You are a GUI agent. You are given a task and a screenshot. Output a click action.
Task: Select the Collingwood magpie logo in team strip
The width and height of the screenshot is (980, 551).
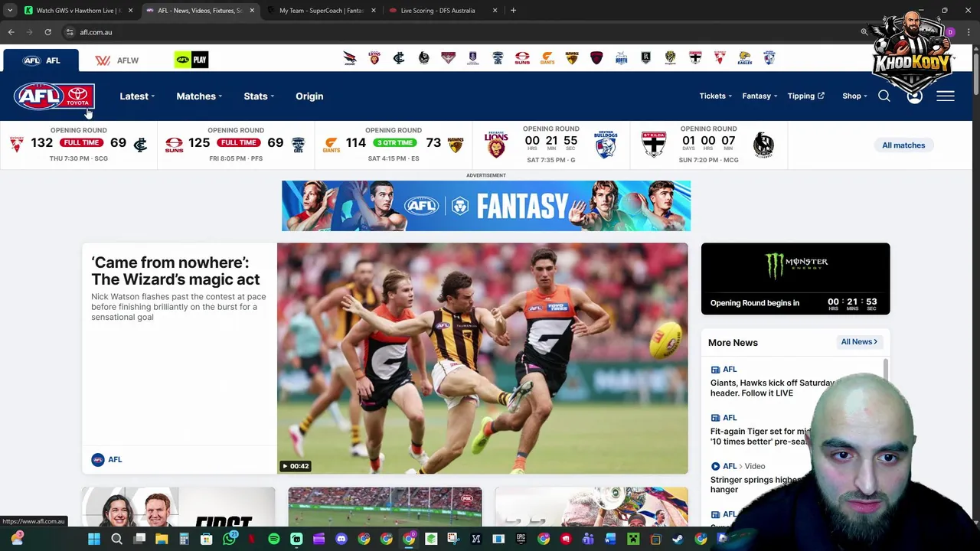click(423, 58)
